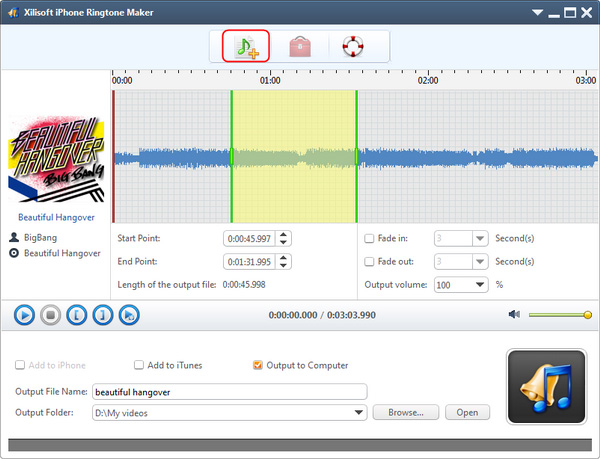The height and width of the screenshot is (459, 600).
Task: Click the Open folder button
Action: tap(467, 412)
